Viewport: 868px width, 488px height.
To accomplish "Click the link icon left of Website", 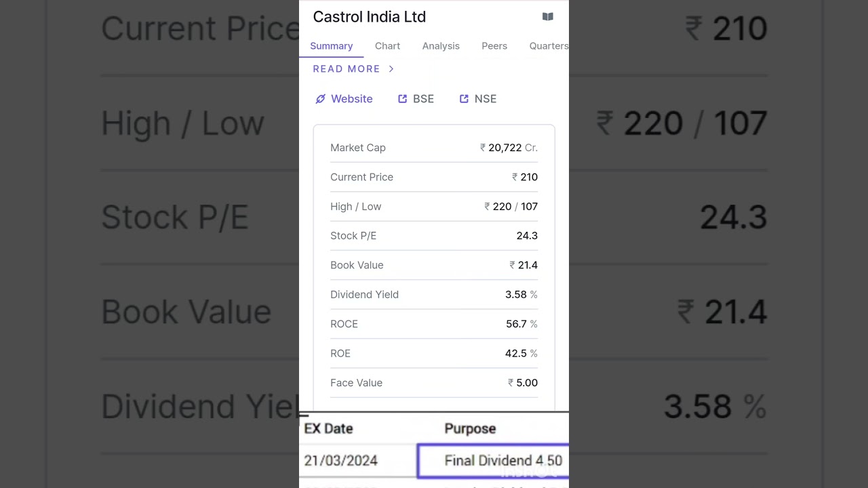I will pos(321,99).
